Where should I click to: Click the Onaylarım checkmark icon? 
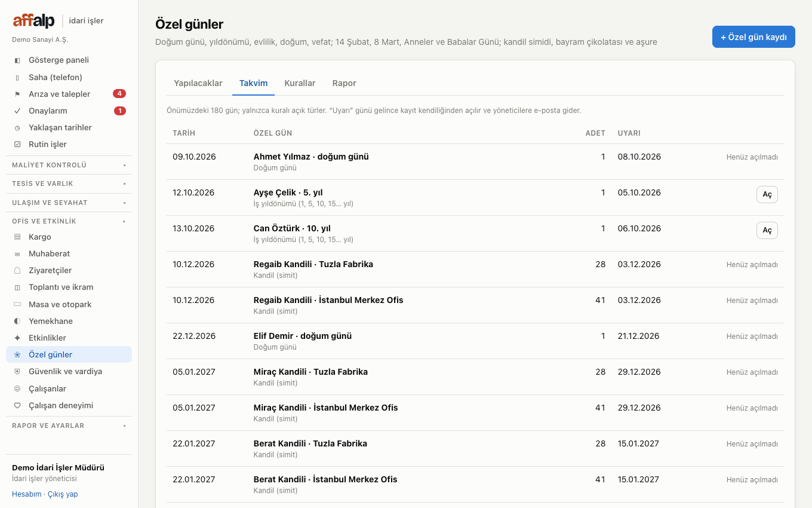[17, 111]
